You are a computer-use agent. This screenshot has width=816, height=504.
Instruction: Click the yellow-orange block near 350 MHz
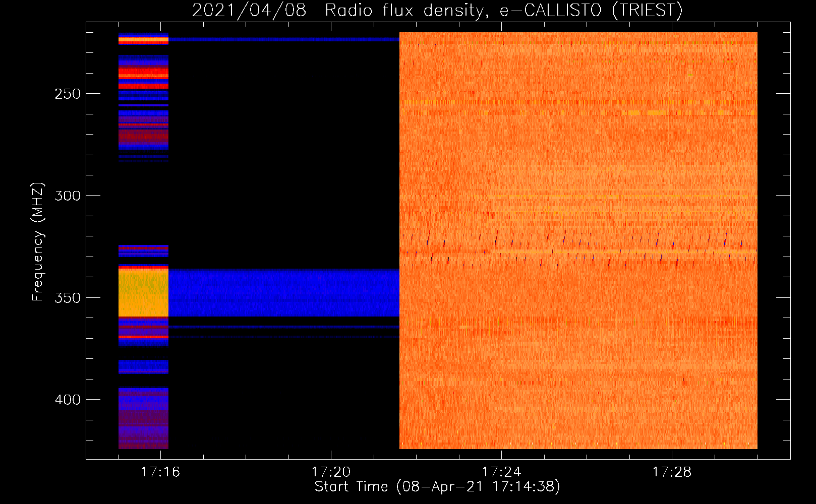click(143, 293)
